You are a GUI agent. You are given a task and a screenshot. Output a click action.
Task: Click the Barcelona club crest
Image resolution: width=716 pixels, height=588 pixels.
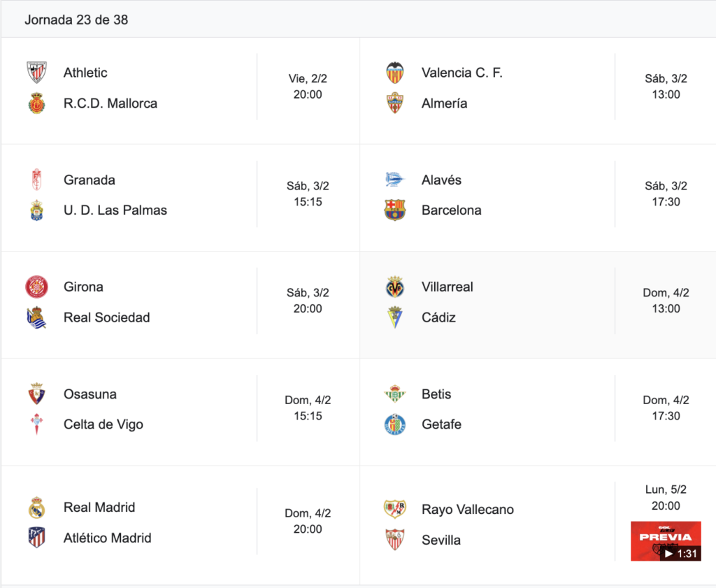(394, 210)
